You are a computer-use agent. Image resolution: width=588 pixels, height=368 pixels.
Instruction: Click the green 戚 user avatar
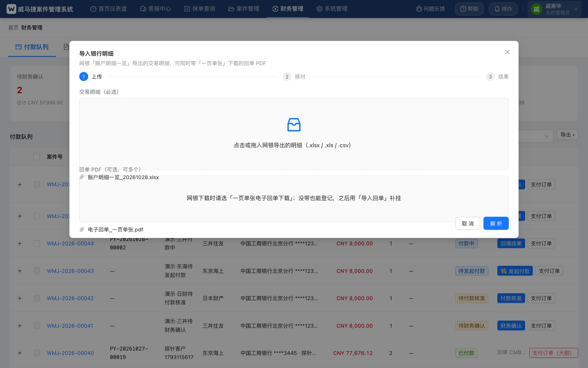pyautogui.click(x=536, y=9)
